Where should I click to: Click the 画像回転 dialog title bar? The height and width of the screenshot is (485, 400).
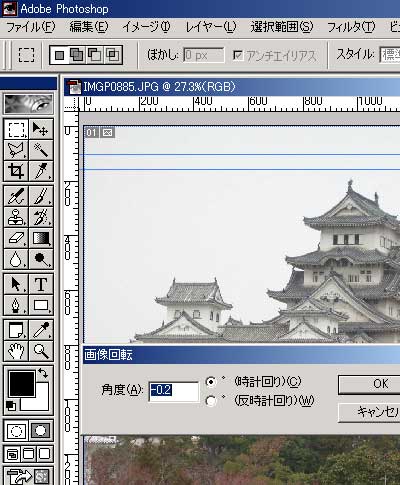point(241,355)
